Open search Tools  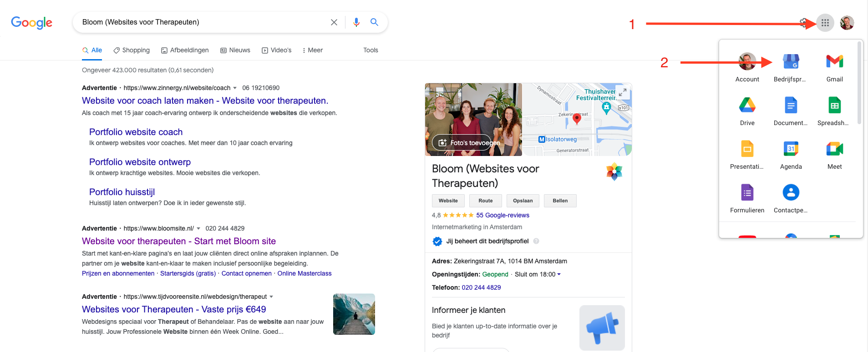pos(371,50)
